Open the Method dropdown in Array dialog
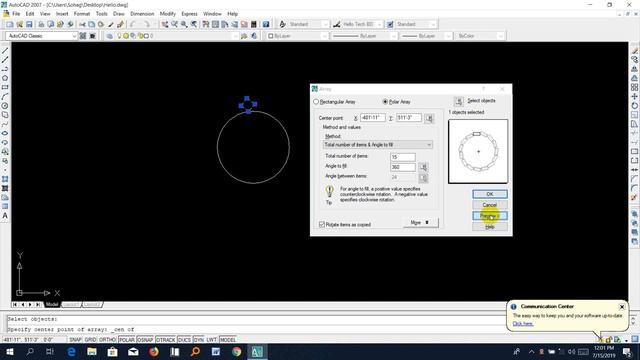Screen dimensions: 640x360 [x=378, y=144]
